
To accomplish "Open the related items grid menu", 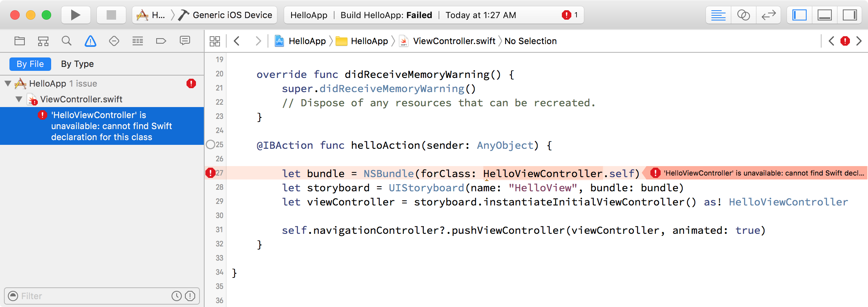I will click(215, 41).
